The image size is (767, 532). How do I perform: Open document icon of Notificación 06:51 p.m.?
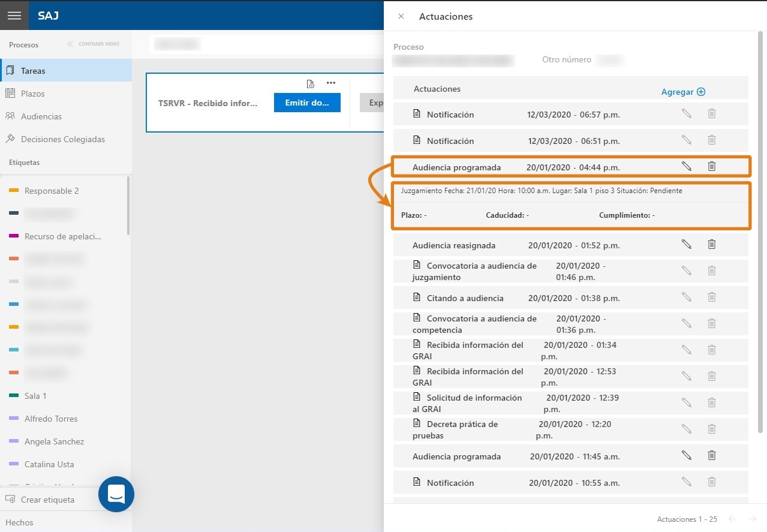point(417,140)
